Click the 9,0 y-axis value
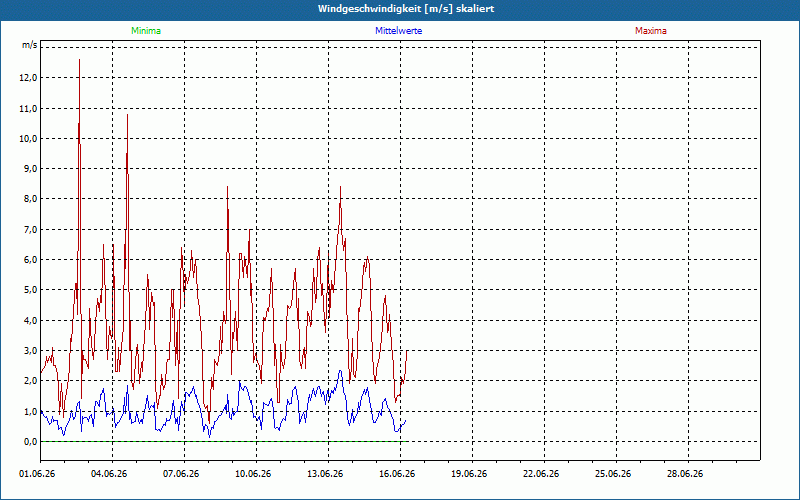This screenshot has width=800, height=500. point(31,168)
